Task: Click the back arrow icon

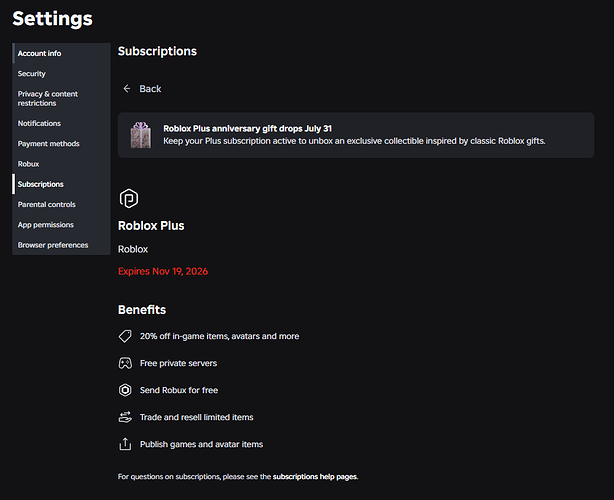Action: [x=126, y=89]
